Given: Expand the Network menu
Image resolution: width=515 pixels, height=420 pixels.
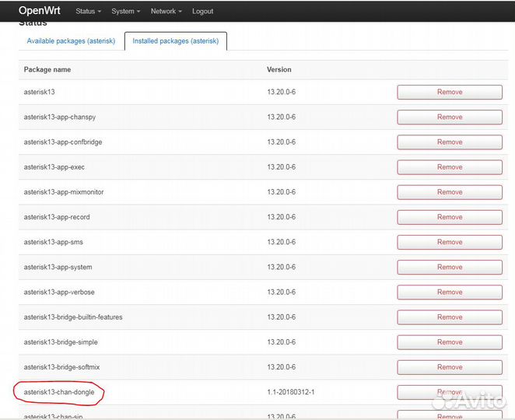Looking at the screenshot, I should point(166,11).
